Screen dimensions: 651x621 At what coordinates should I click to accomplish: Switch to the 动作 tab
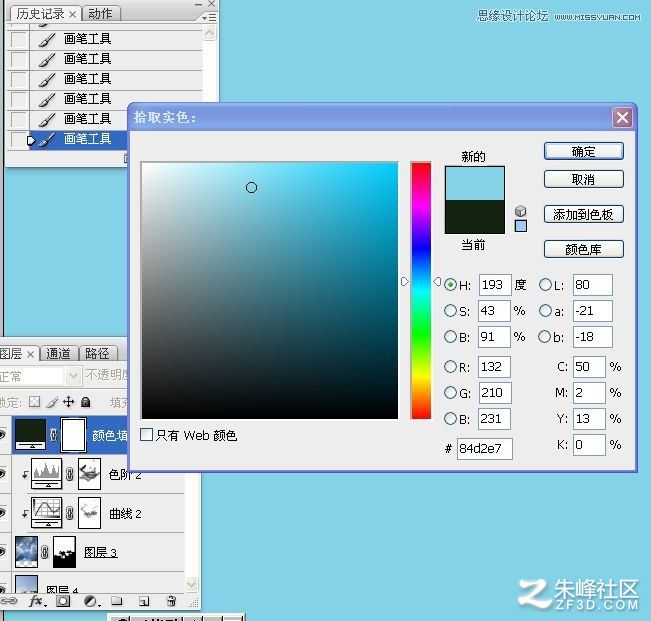pos(100,14)
